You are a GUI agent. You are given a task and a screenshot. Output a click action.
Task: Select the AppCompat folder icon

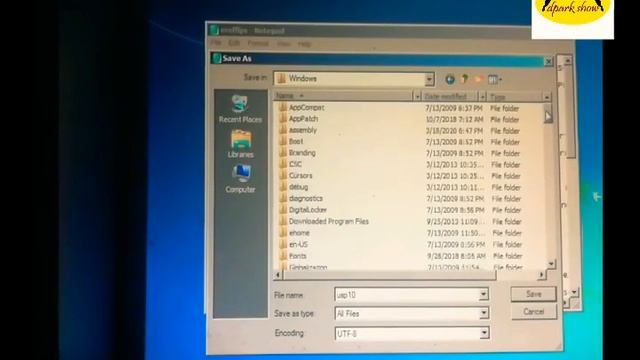click(282, 108)
